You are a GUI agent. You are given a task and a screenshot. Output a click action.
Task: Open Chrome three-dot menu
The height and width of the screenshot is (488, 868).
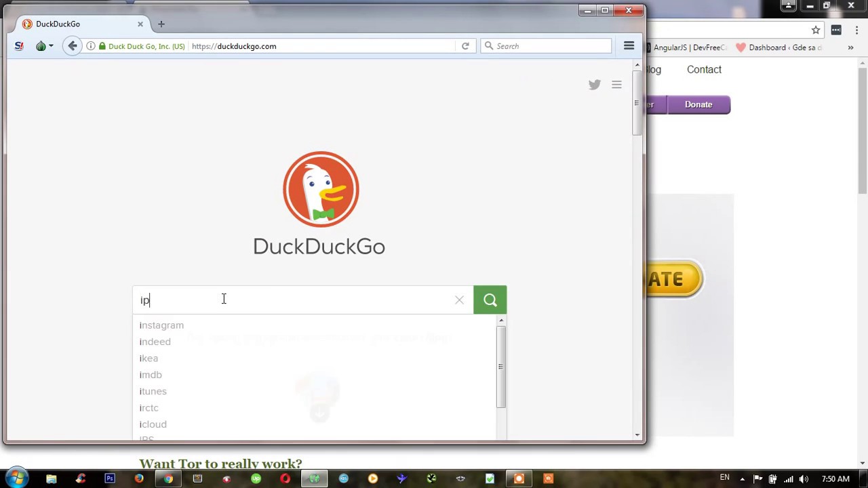856,30
